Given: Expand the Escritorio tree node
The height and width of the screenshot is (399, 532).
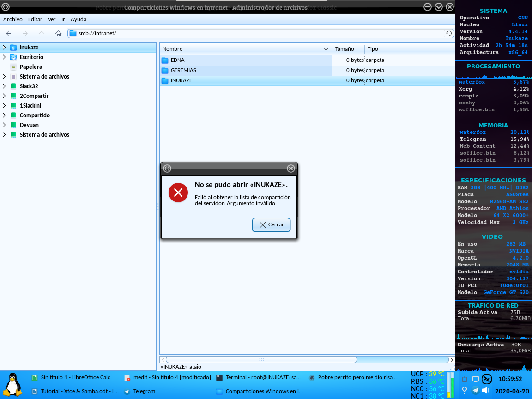Looking at the screenshot, I should coord(4,57).
